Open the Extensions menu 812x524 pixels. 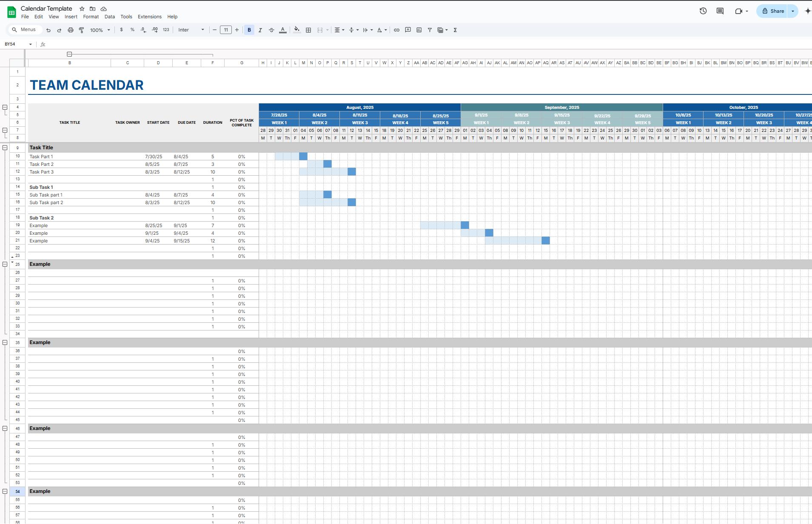click(150, 17)
